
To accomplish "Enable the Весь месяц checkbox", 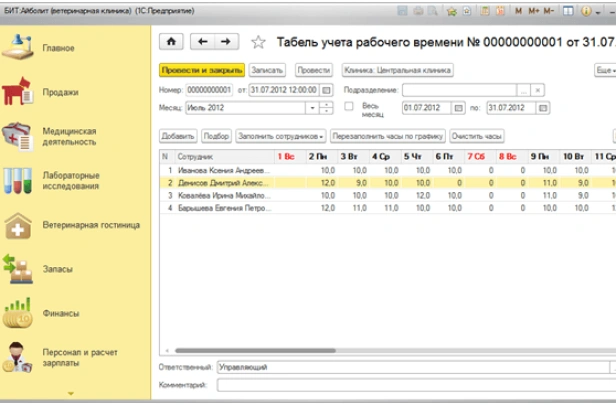I will tap(349, 107).
